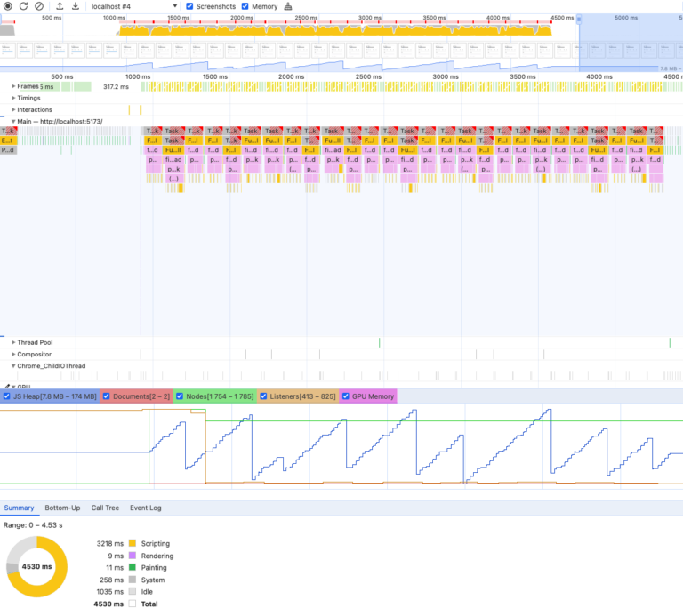Switch to the Bottom-Up tab
This screenshot has height=616, width=683.
[x=62, y=508]
